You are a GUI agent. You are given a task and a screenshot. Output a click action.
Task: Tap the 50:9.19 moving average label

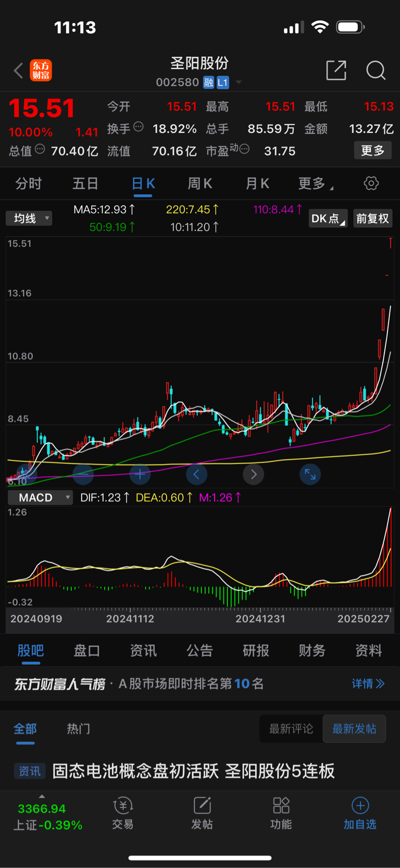[x=113, y=227]
